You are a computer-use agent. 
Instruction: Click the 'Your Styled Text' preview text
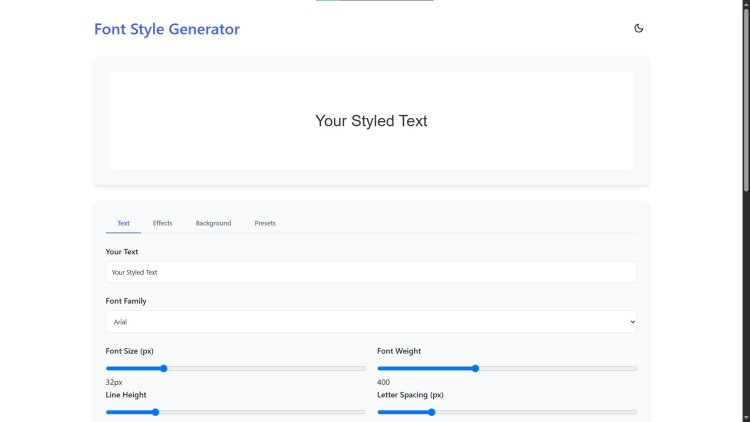click(x=371, y=121)
